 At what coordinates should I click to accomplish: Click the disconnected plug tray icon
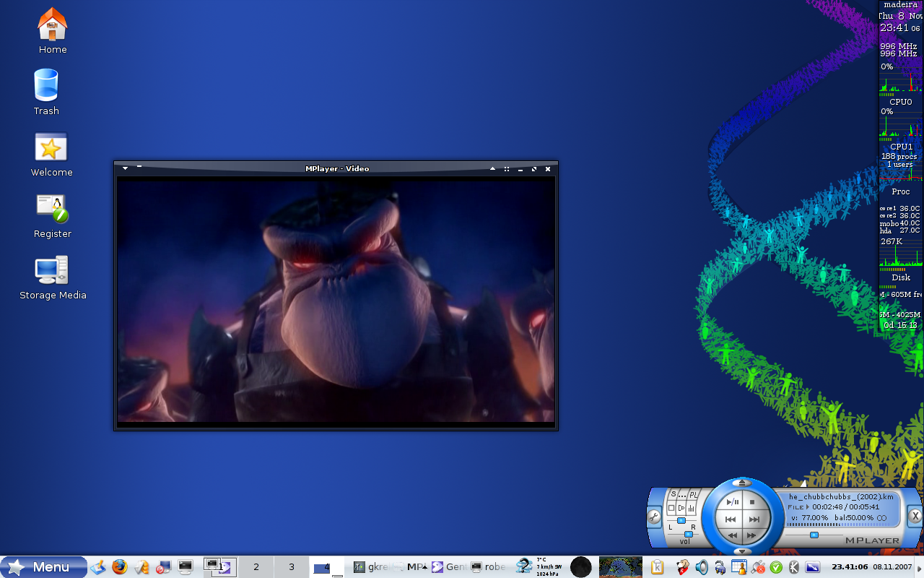click(758, 567)
